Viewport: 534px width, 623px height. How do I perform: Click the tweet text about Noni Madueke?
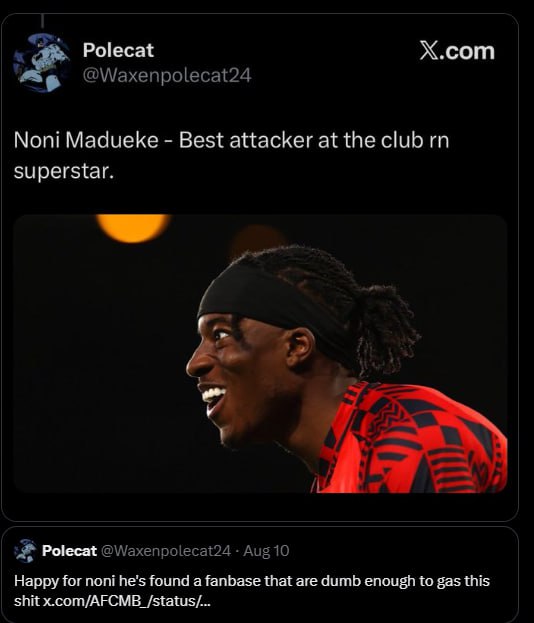click(x=232, y=155)
